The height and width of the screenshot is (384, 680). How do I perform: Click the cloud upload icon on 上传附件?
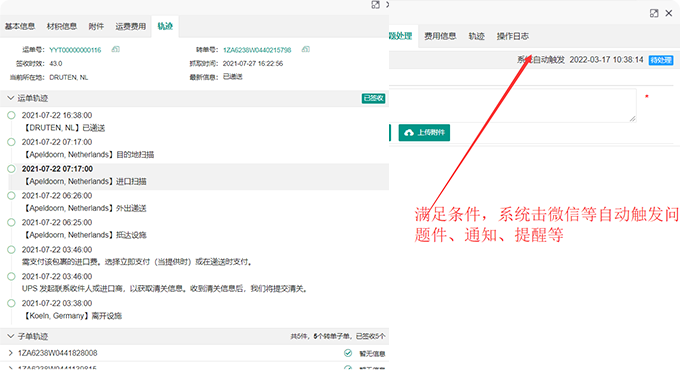coord(409,133)
